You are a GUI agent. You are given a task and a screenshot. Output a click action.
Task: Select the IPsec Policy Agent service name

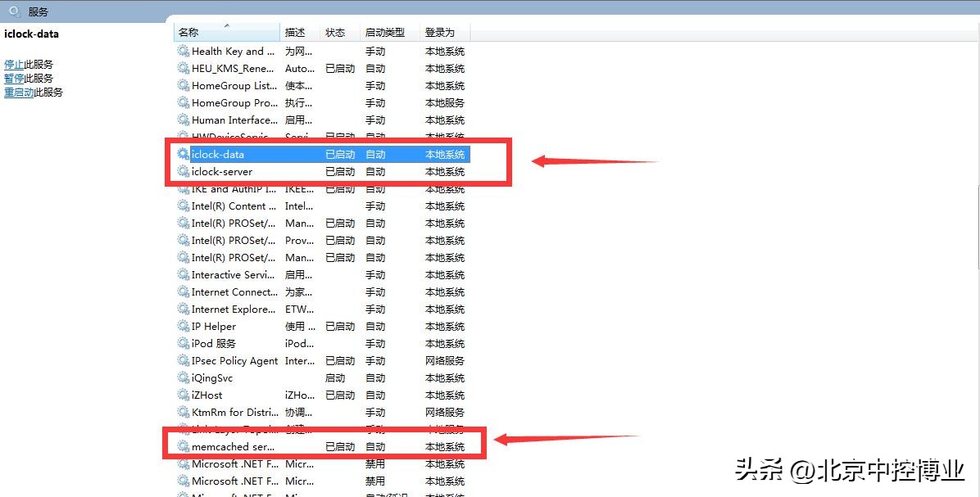click(x=234, y=361)
